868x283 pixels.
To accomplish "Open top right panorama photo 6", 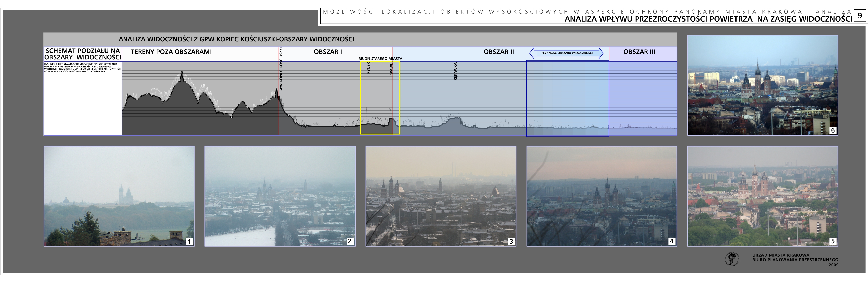I will click(762, 85).
